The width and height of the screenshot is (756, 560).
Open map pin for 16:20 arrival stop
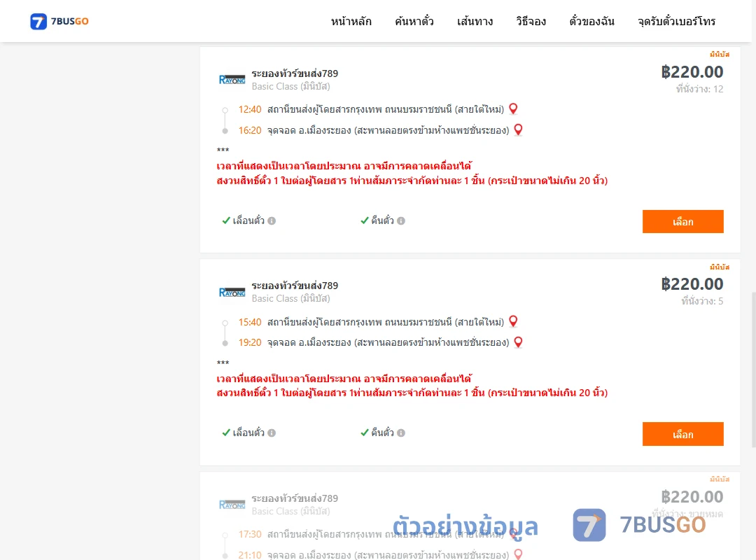pos(518,129)
